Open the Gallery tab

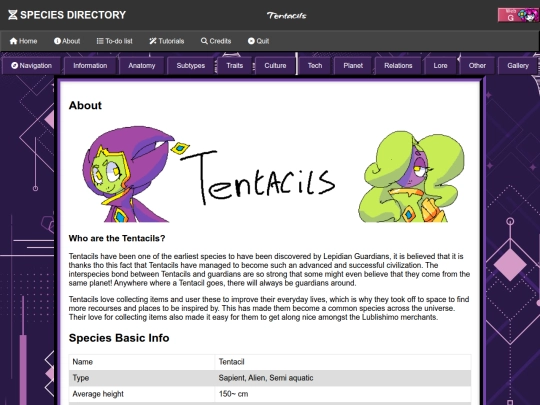click(x=518, y=65)
